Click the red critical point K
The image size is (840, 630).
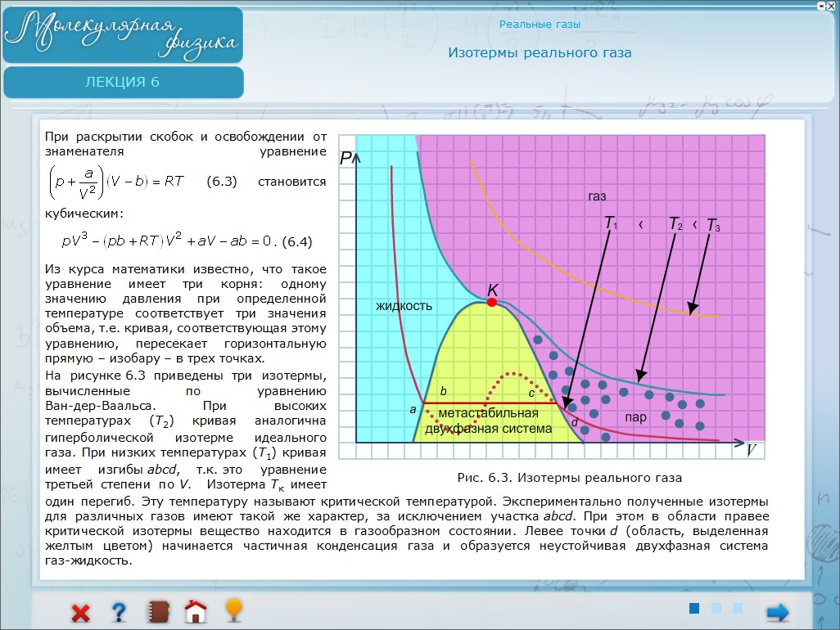[492, 302]
